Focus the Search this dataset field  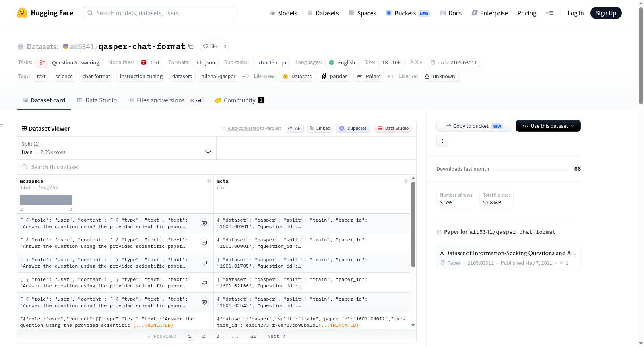click(x=216, y=167)
